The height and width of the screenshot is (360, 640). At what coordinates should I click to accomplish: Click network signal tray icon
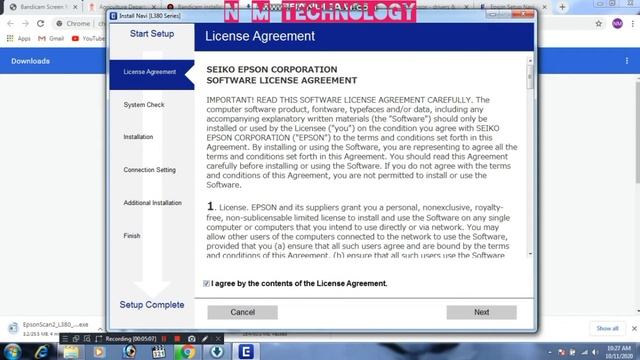[584, 352]
